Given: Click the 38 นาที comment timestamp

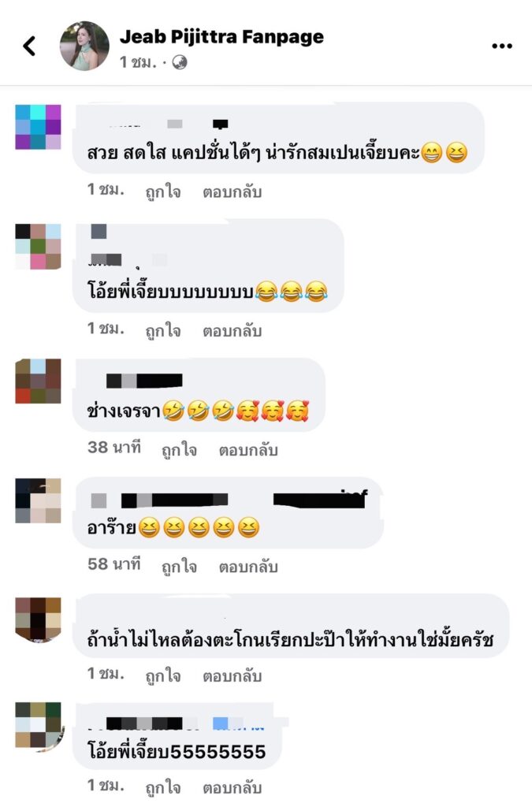Looking at the screenshot, I should coord(114,448).
